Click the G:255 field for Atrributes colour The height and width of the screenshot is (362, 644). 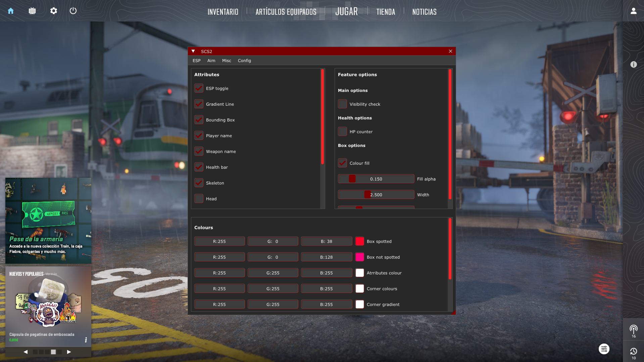pos(273,273)
